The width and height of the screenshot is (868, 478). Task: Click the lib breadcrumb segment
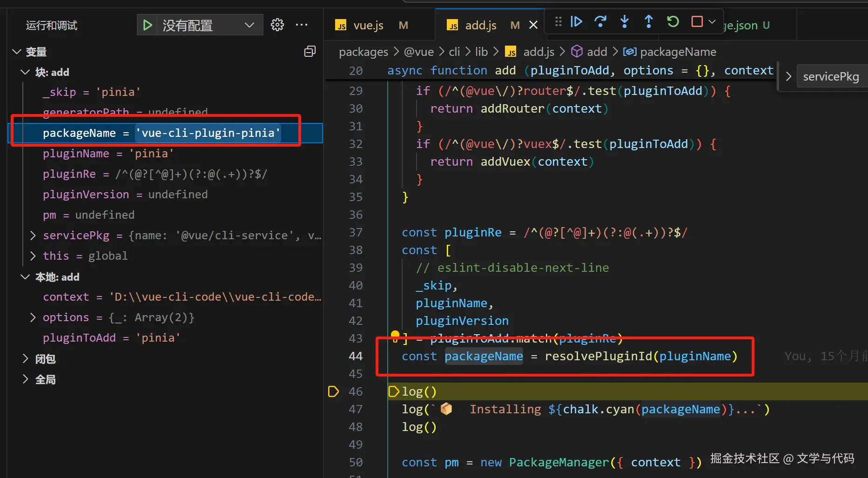[481, 52]
